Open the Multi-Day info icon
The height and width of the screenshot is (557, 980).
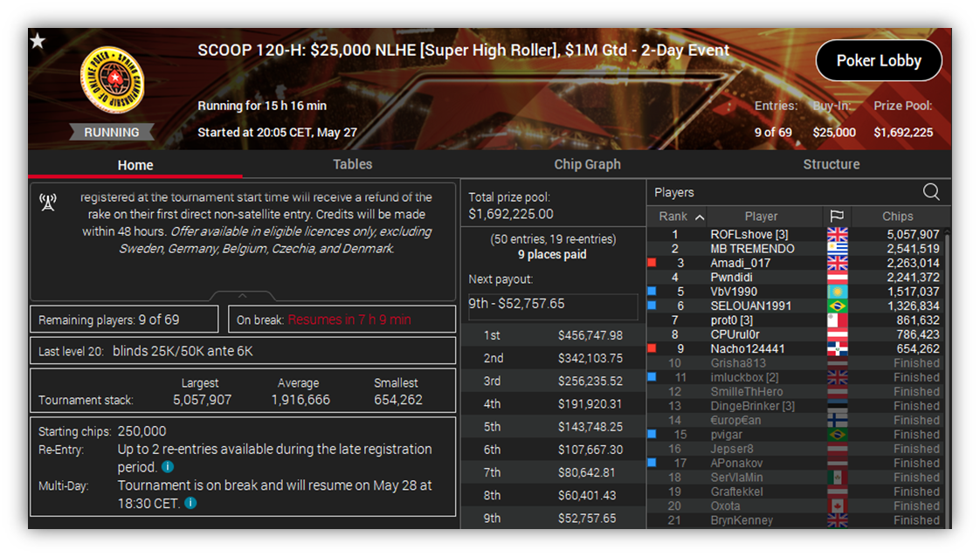point(190,503)
